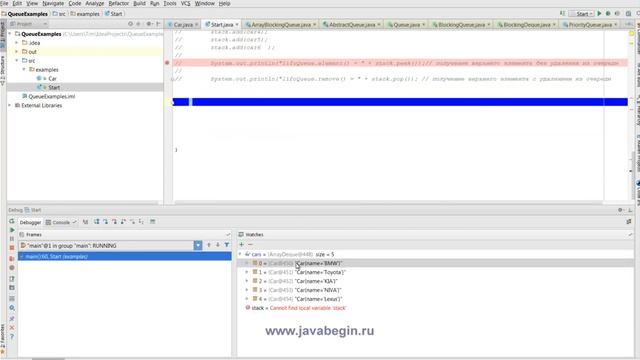This screenshot has width=640, height=360.
Task: Select QueueExamples.iml file in tree
Action: (51, 96)
